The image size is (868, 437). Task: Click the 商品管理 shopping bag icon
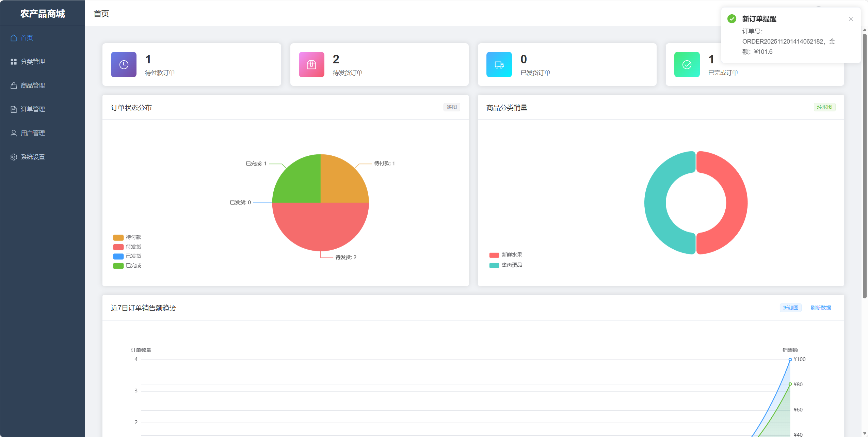coord(14,85)
